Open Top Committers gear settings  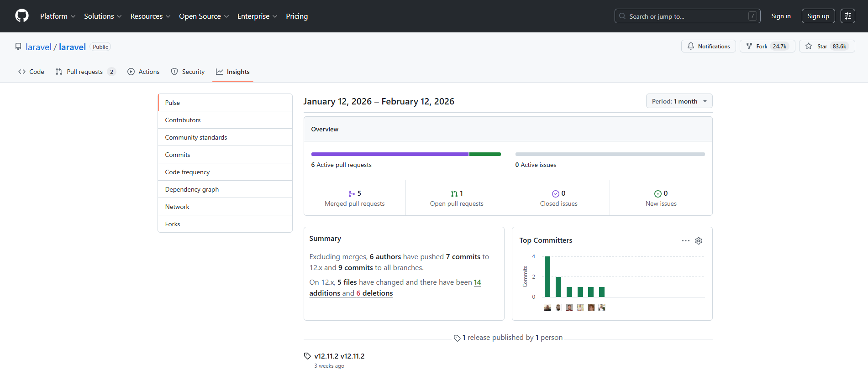tap(699, 240)
